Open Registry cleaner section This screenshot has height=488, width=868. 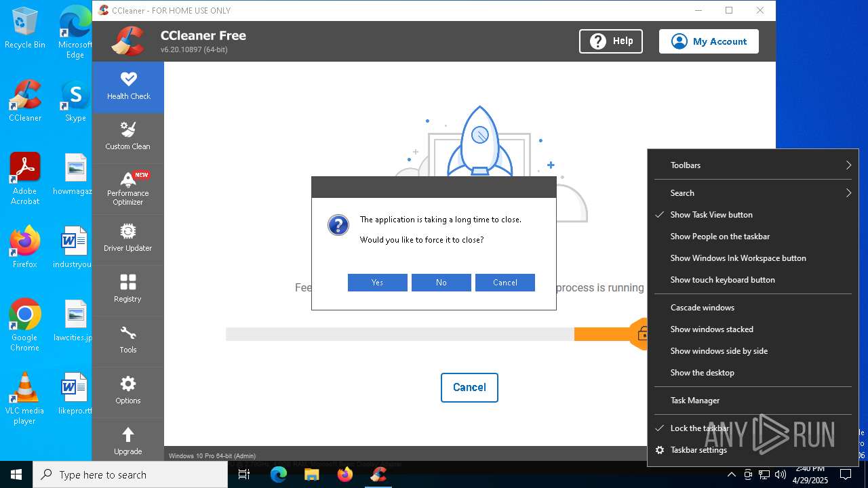coord(128,289)
